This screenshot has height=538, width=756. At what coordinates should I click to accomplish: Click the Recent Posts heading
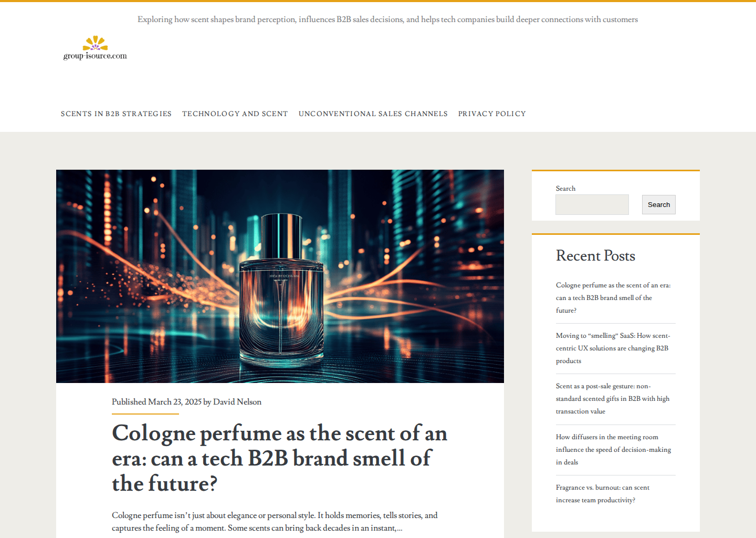(x=595, y=256)
